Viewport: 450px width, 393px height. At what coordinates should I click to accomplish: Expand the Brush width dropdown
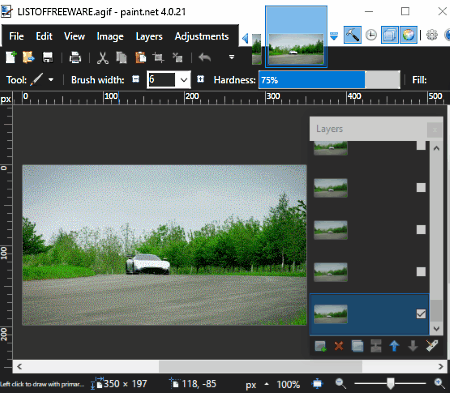(184, 80)
